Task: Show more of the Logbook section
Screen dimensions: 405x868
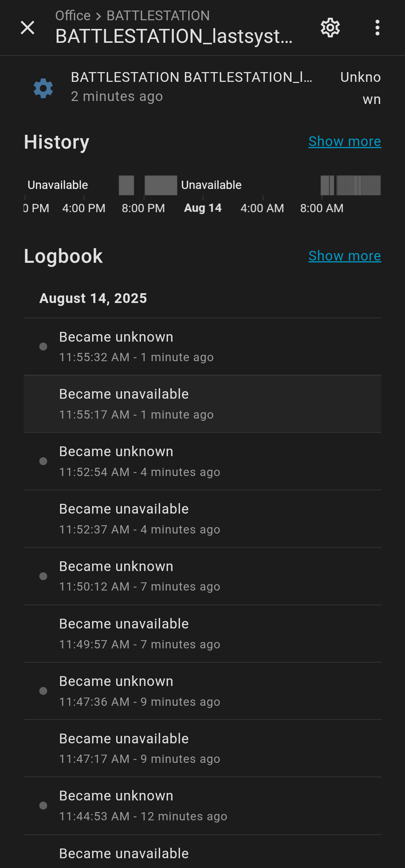Action: (345, 256)
